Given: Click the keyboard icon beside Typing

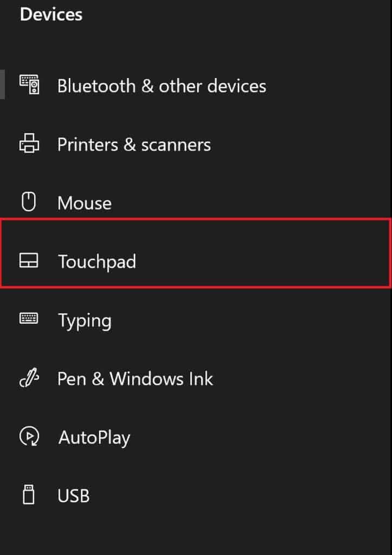Looking at the screenshot, I should pyautogui.click(x=29, y=318).
